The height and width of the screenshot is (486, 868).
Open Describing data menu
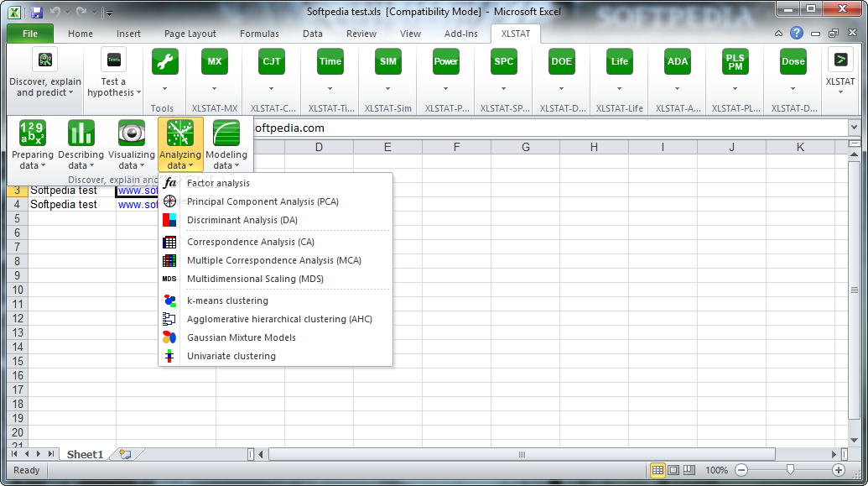[x=81, y=144]
